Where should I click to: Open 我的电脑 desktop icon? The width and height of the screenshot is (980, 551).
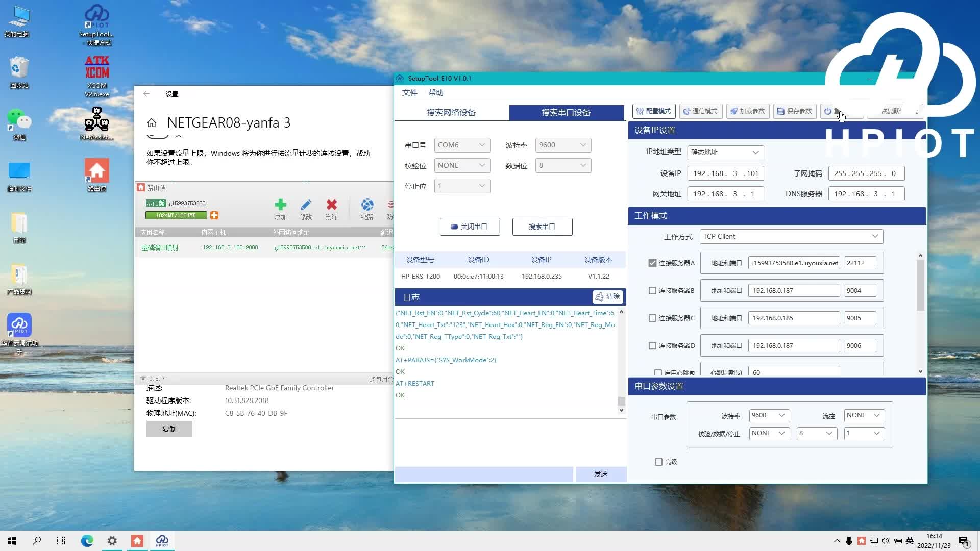pyautogui.click(x=17, y=21)
